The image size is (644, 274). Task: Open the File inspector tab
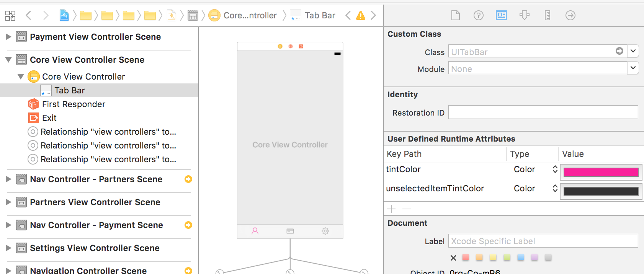click(455, 15)
